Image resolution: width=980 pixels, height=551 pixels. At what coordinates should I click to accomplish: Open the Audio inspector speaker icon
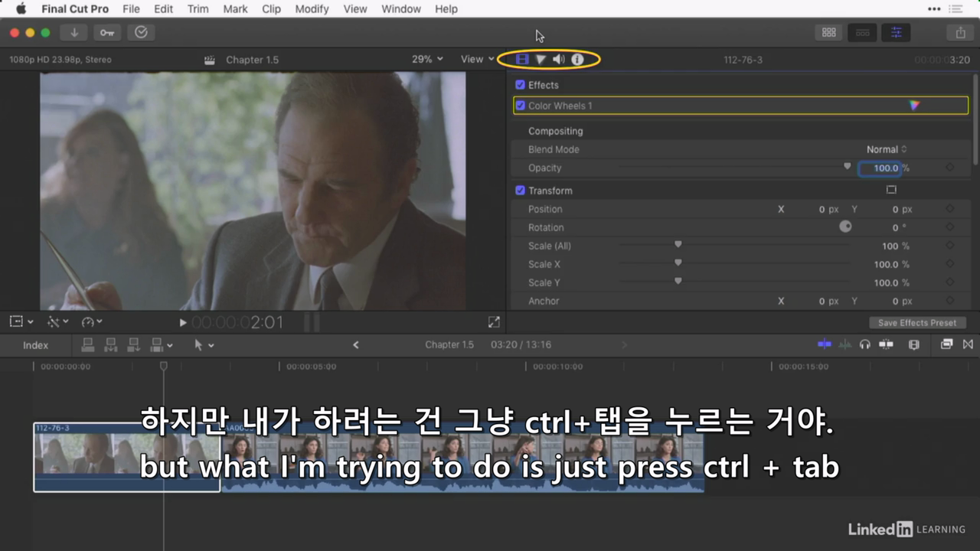coord(559,59)
